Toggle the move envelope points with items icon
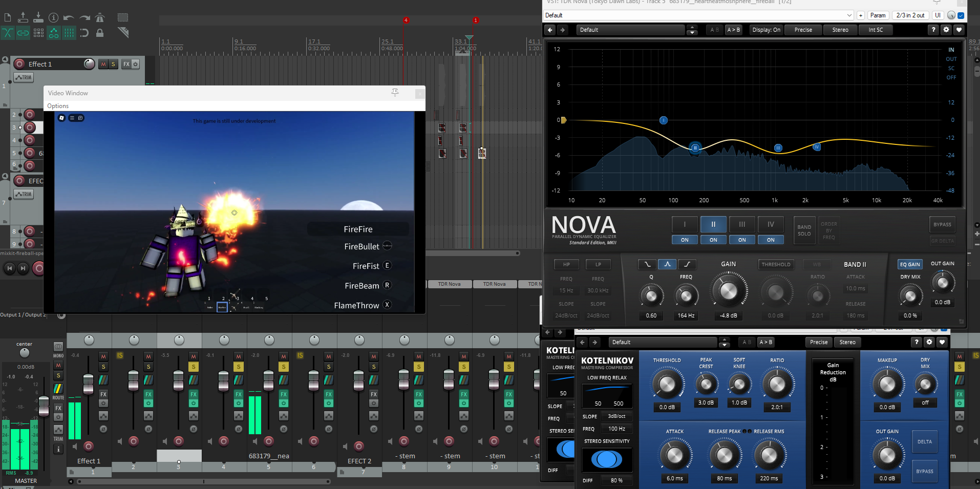The width and height of the screenshot is (980, 489). pyautogui.click(x=54, y=33)
